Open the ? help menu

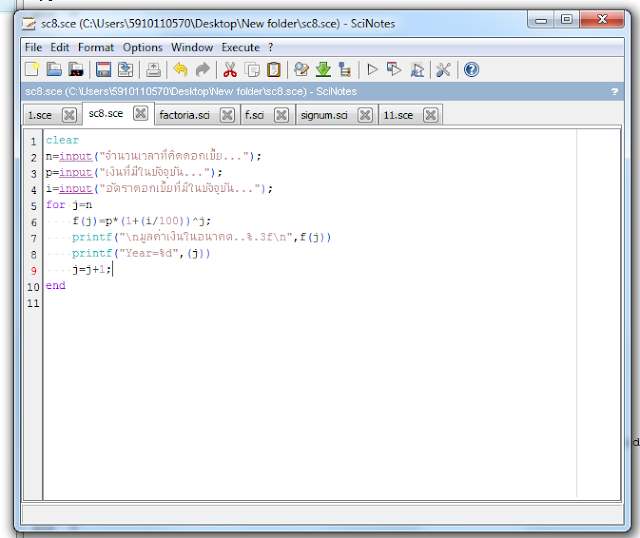(271, 47)
